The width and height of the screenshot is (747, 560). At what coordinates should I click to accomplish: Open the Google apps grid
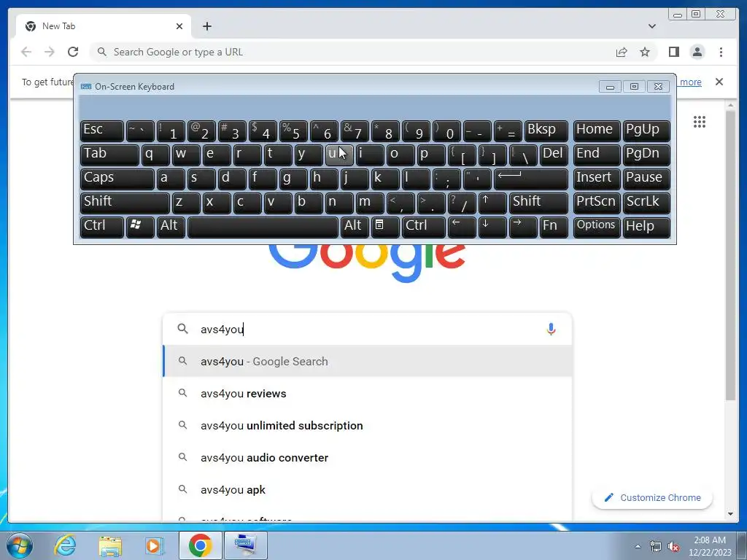[700, 122]
